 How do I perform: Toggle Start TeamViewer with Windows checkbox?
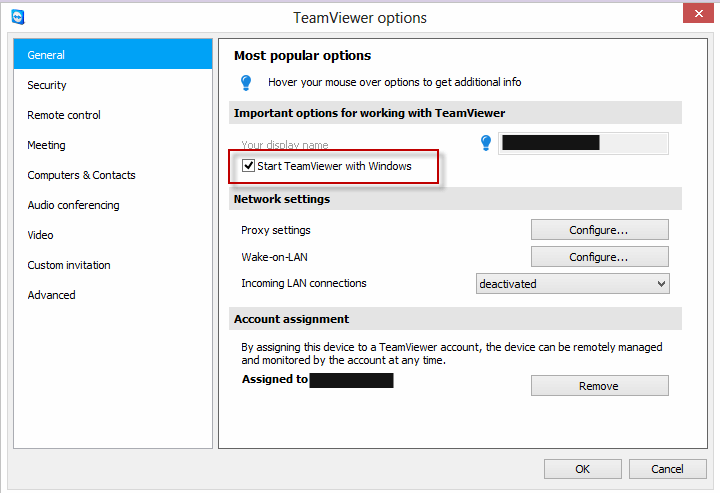point(248,166)
